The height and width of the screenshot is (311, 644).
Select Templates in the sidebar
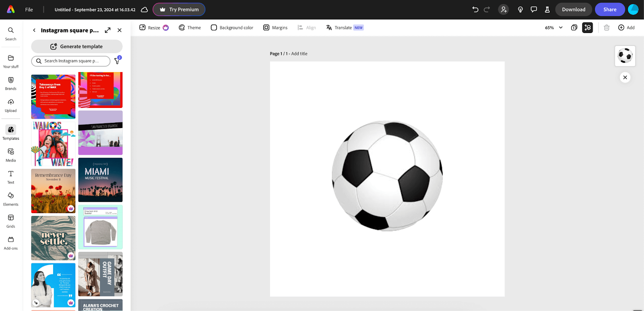click(x=11, y=133)
